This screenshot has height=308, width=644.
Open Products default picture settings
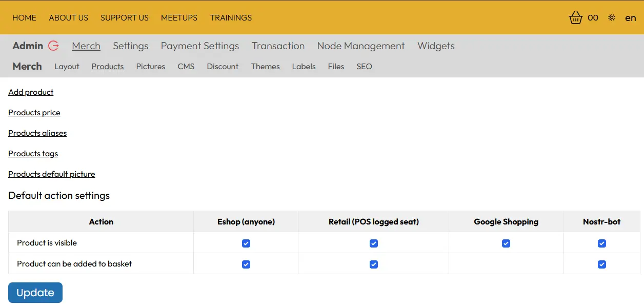coord(51,174)
